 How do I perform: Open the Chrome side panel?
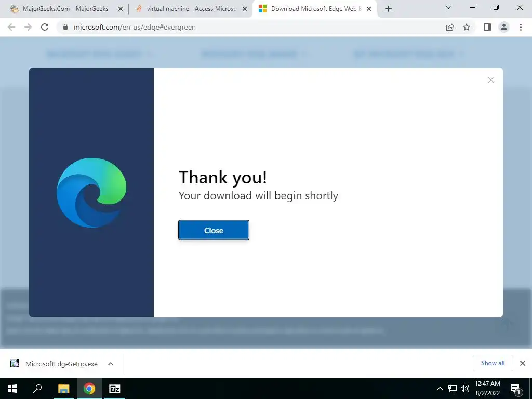487,27
